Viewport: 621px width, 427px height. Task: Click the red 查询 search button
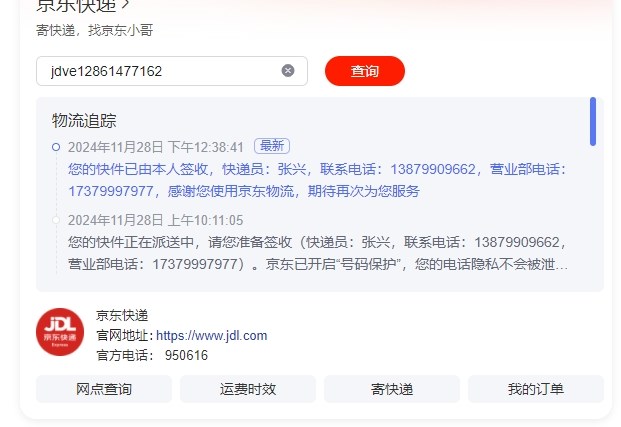point(365,71)
